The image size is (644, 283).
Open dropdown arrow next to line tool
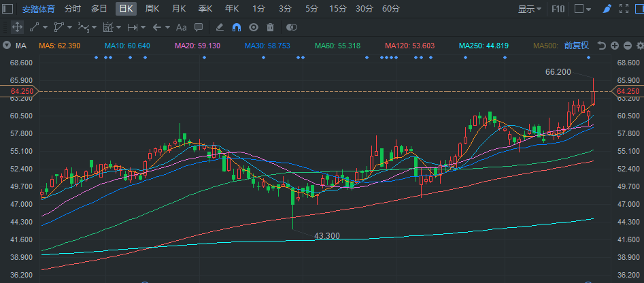tap(45, 27)
